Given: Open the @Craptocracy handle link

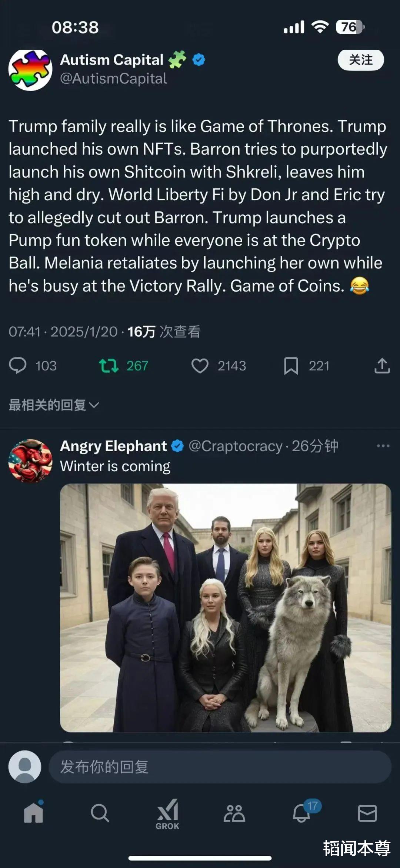Looking at the screenshot, I should click(x=236, y=446).
